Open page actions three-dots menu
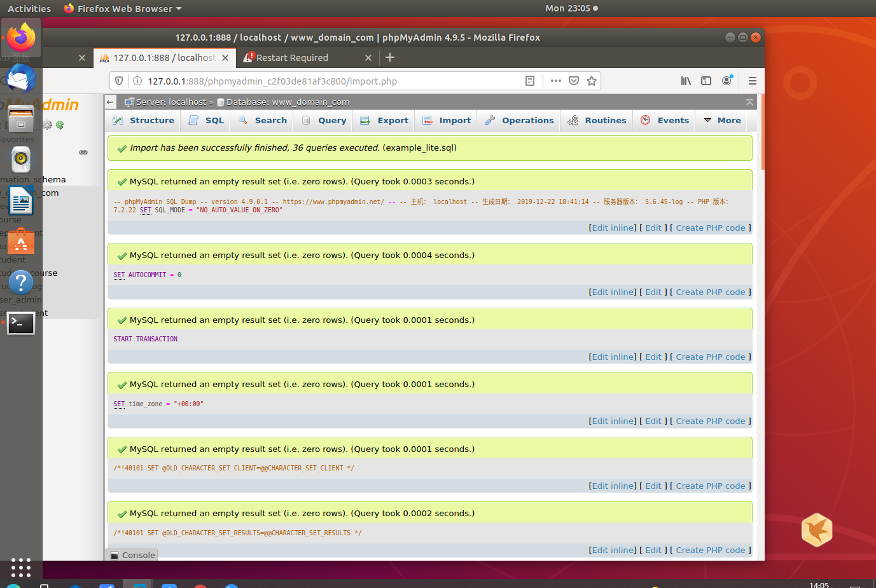This screenshot has width=876, height=588. pos(556,81)
